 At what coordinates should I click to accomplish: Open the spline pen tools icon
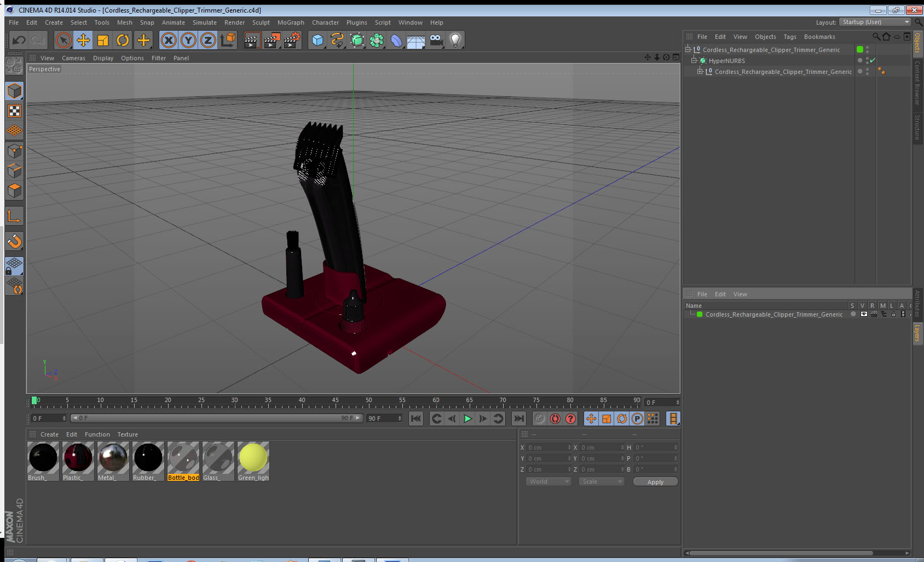coord(337,40)
